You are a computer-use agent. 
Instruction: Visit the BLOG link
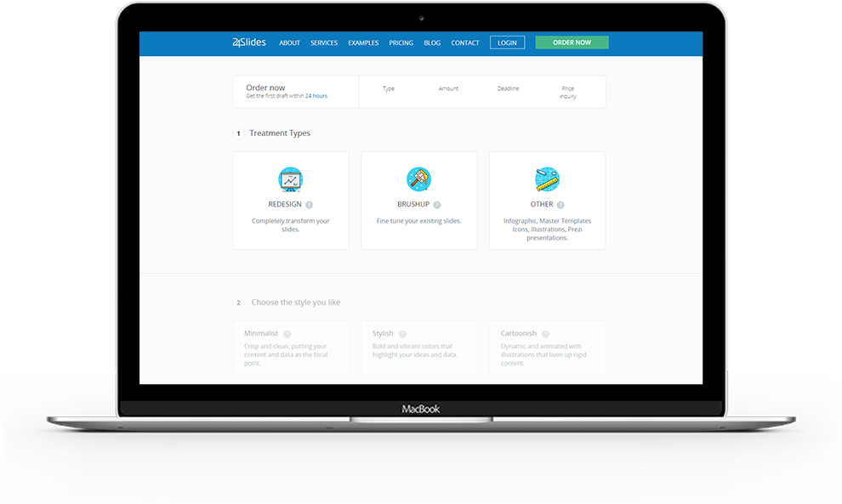pyautogui.click(x=432, y=43)
